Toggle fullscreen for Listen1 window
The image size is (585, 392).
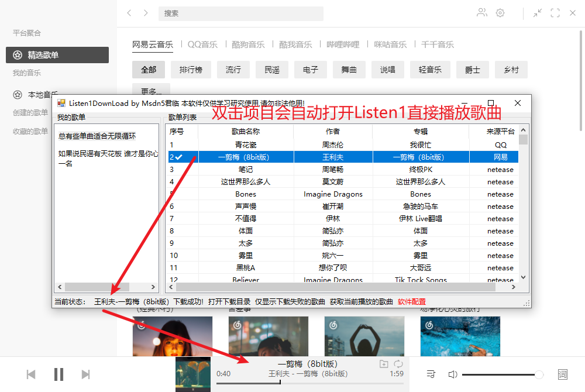(x=555, y=13)
